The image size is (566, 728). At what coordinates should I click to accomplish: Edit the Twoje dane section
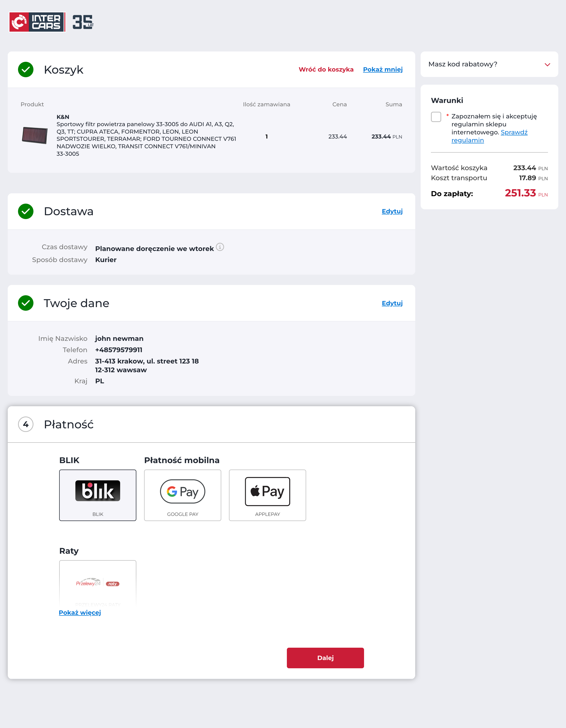(x=392, y=303)
